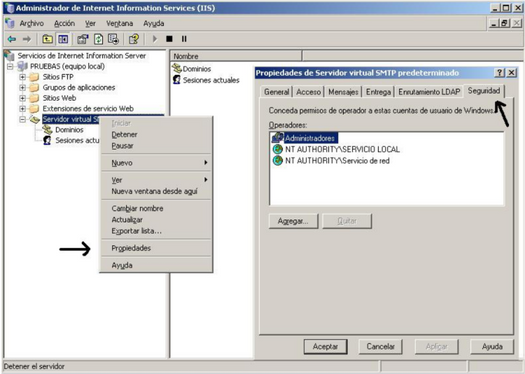Click the Sitios FTP folder icon
The height and width of the screenshot is (374, 525).
pyautogui.click(x=34, y=77)
